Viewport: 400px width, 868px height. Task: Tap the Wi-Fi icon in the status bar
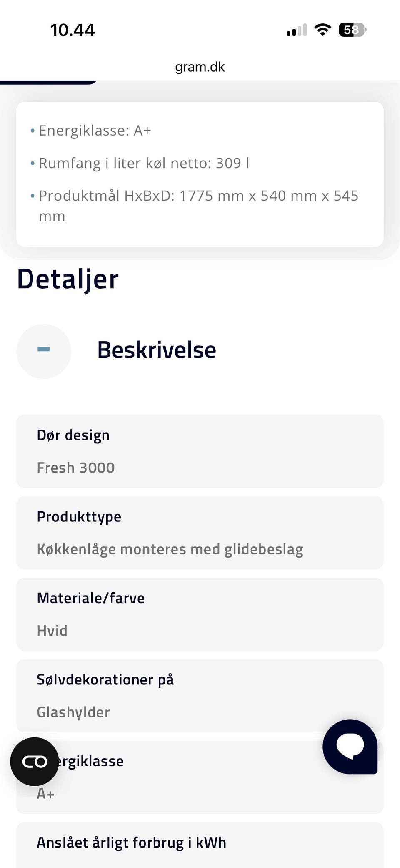[322, 29]
